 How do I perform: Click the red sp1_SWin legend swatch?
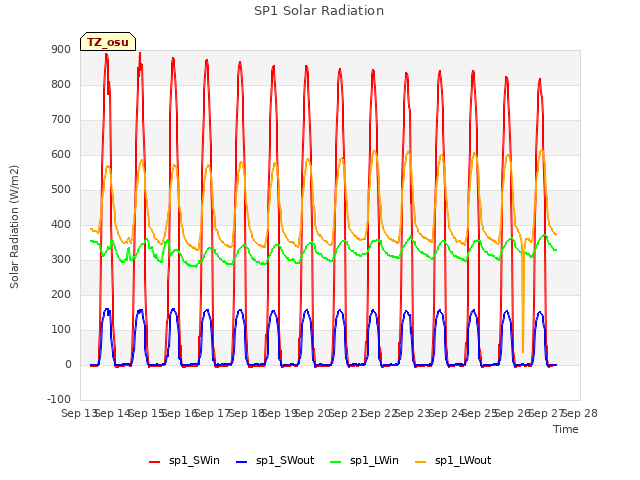[x=154, y=462]
